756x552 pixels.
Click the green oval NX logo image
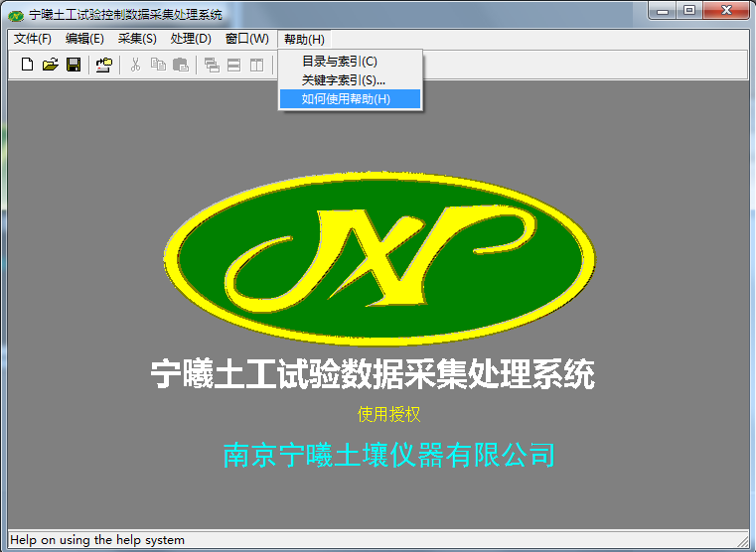pyautogui.click(x=379, y=259)
